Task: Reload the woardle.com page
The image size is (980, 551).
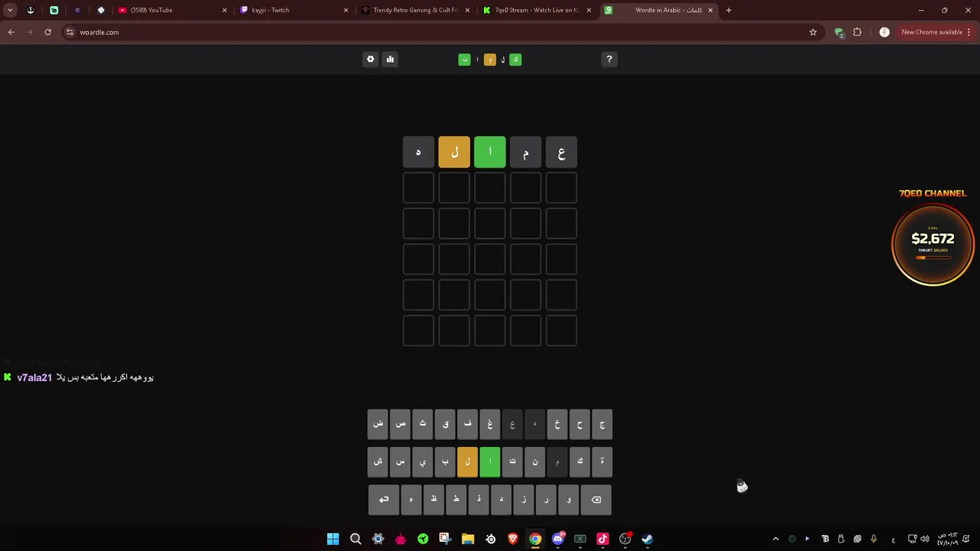Action: click(x=48, y=32)
